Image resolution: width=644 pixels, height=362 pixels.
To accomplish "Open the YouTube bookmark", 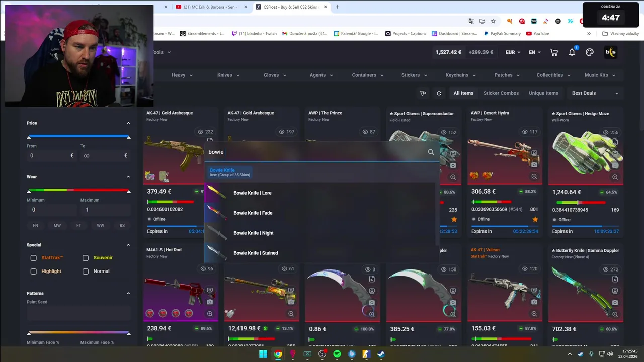I will (x=537, y=34).
